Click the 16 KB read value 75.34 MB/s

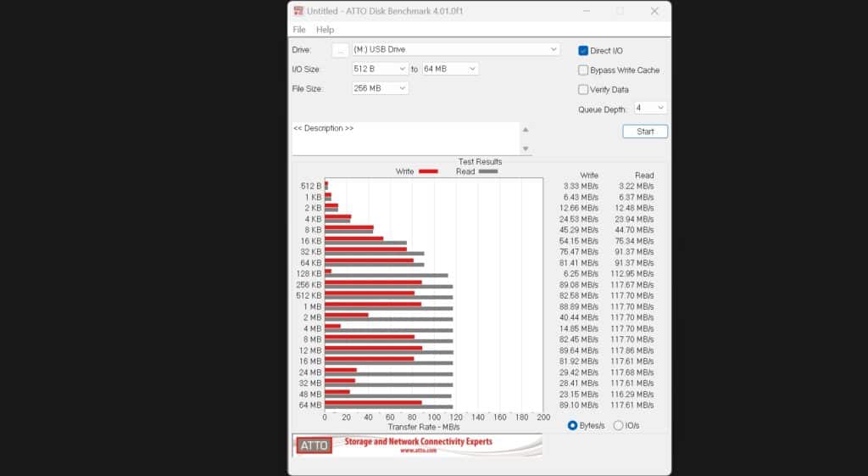[x=634, y=241]
